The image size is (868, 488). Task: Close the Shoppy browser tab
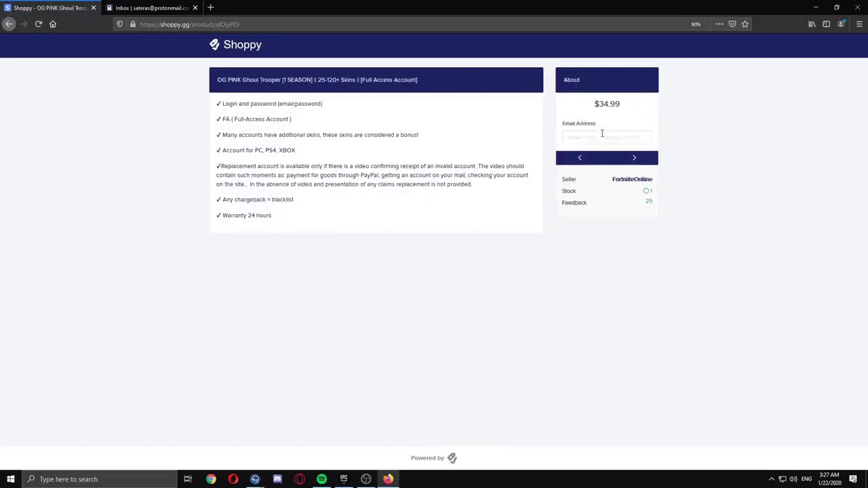94,7
